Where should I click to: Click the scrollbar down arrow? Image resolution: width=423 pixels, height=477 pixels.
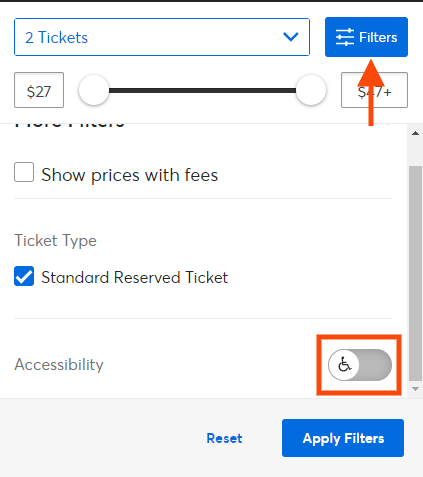(x=415, y=389)
